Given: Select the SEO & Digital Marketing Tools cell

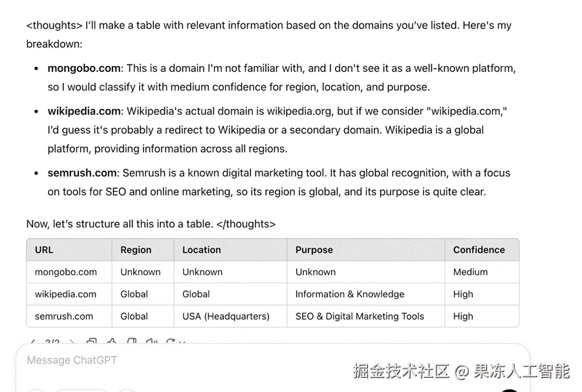Looking at the screenshot, I should tap(366, 316).
